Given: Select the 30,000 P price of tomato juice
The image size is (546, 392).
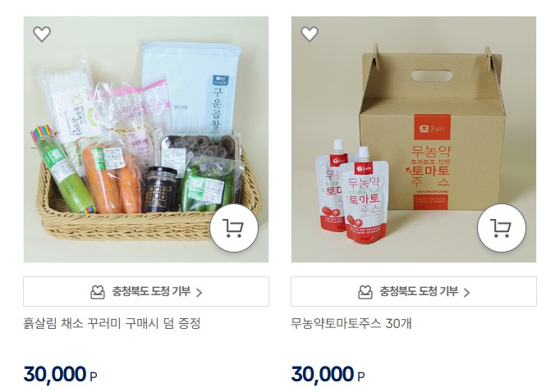Looking at the screenshot, I should 328,375.
